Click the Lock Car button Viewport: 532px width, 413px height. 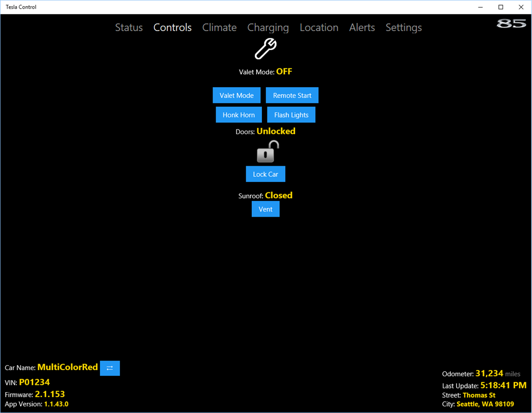pos(265,174)
